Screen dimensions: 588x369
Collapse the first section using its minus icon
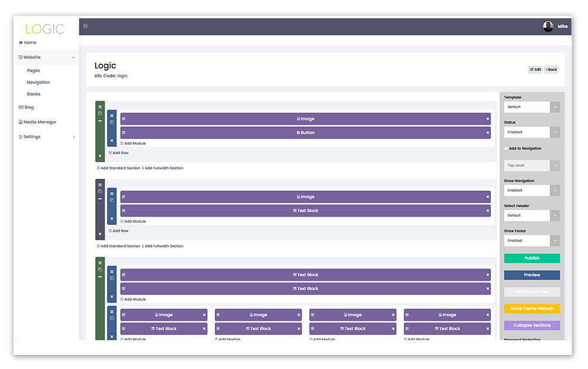(100, 121)
